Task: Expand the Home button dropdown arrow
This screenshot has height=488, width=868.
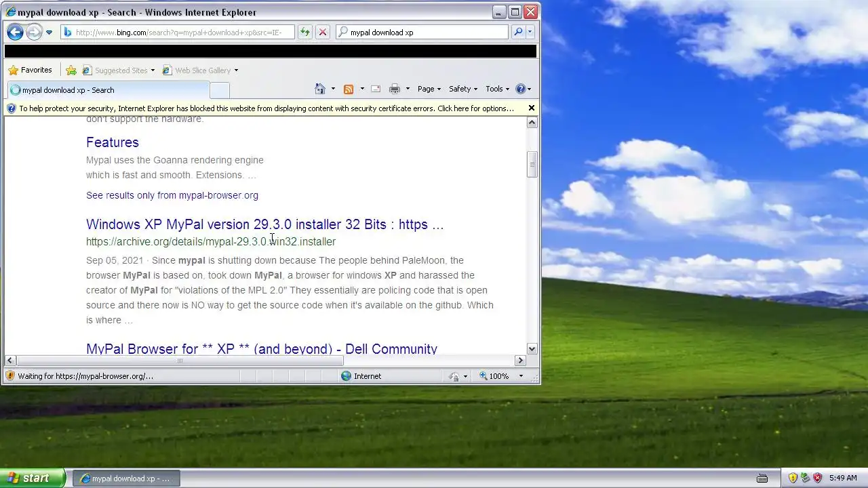Action: coord(333,89)
